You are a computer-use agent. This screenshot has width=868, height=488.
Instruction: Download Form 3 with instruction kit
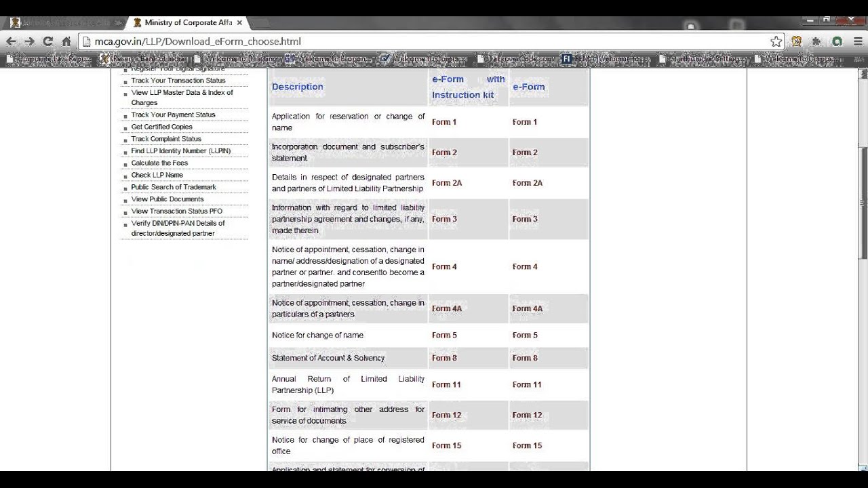point(444,219)
